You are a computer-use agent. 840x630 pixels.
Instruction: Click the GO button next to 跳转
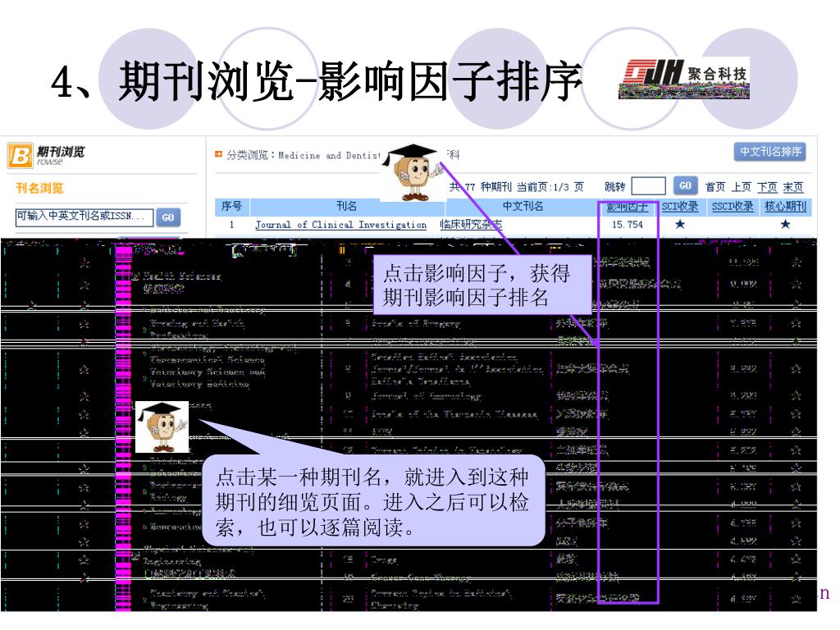[685, 185]
